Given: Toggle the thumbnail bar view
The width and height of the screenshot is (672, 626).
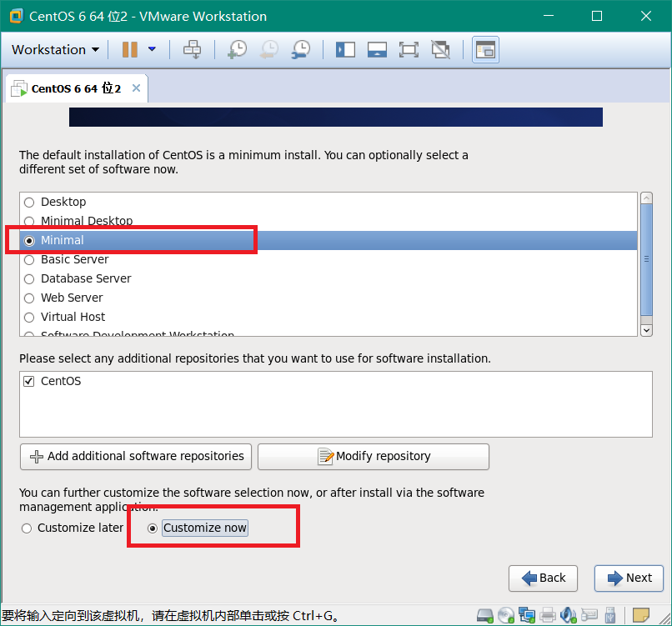Looking at the screenshot, I should [377, 50].
